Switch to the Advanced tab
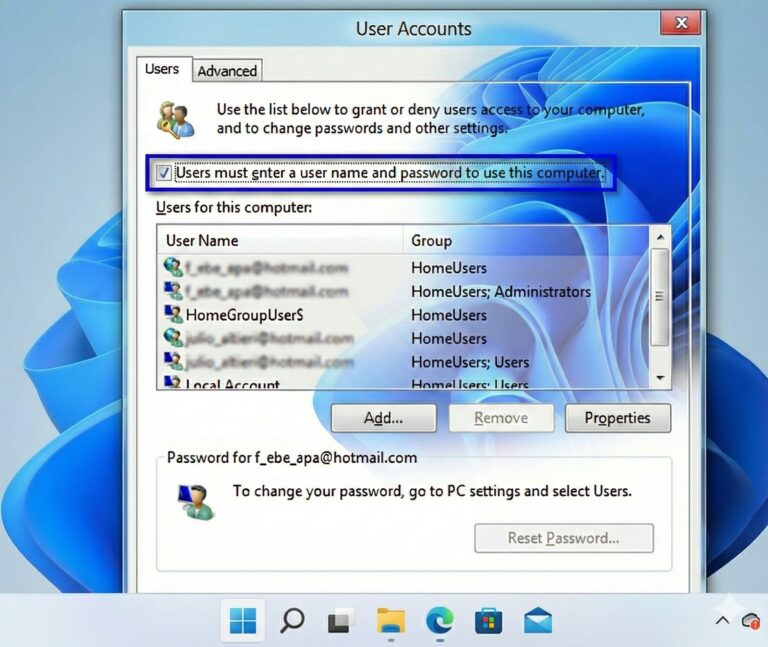768x647 pixels. [227, 71]
